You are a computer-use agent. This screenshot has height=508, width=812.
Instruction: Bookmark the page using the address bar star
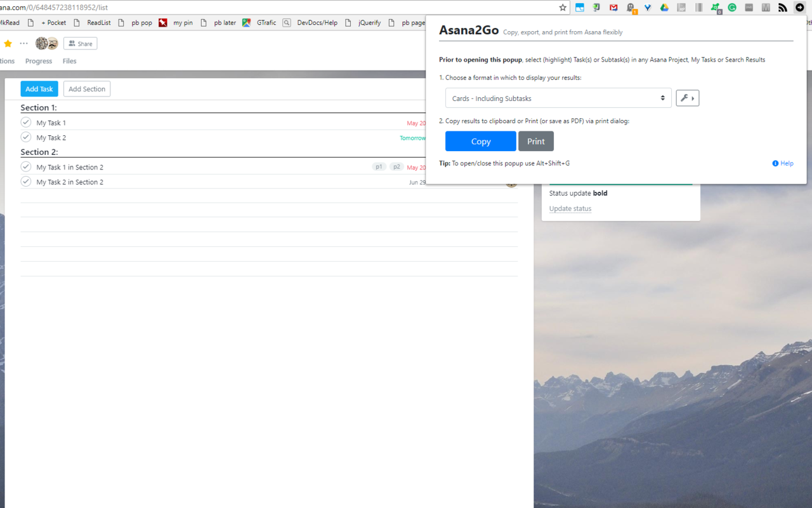562,8
